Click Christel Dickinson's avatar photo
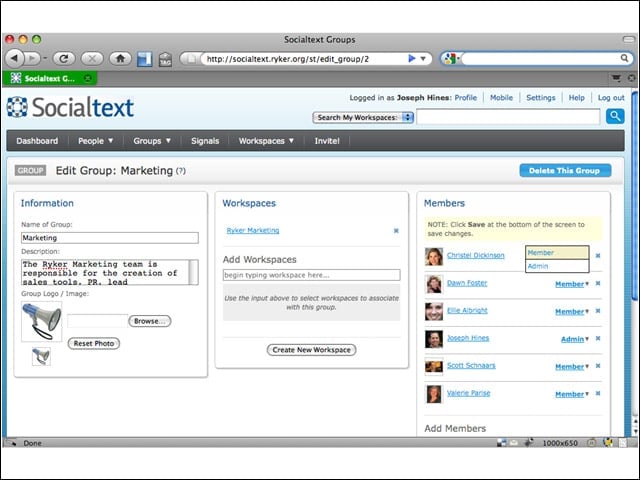 433,257
